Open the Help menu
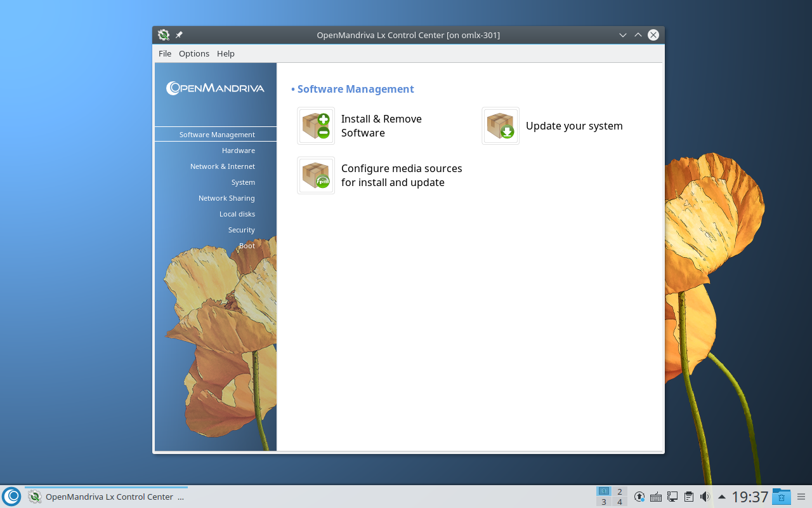This screenshot has height=508, width=812. [226, 53]
